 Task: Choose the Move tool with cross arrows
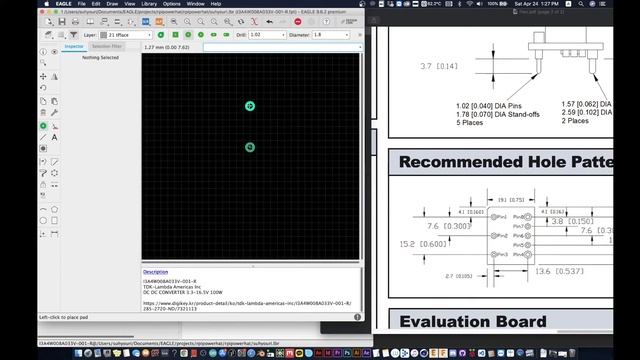[x=43, y=76]
